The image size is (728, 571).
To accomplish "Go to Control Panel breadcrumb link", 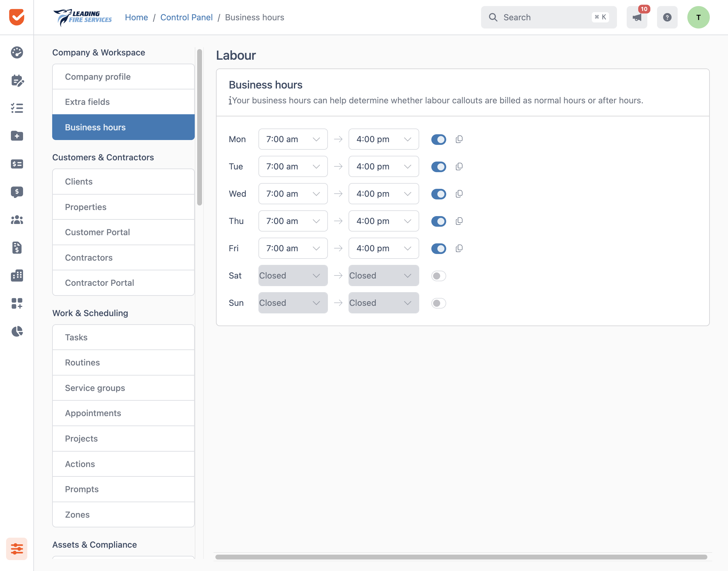I will [186, 17].
